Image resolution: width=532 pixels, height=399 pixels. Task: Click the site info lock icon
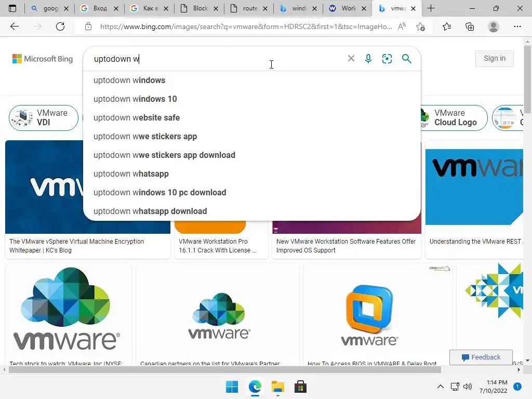pos(88,26)
